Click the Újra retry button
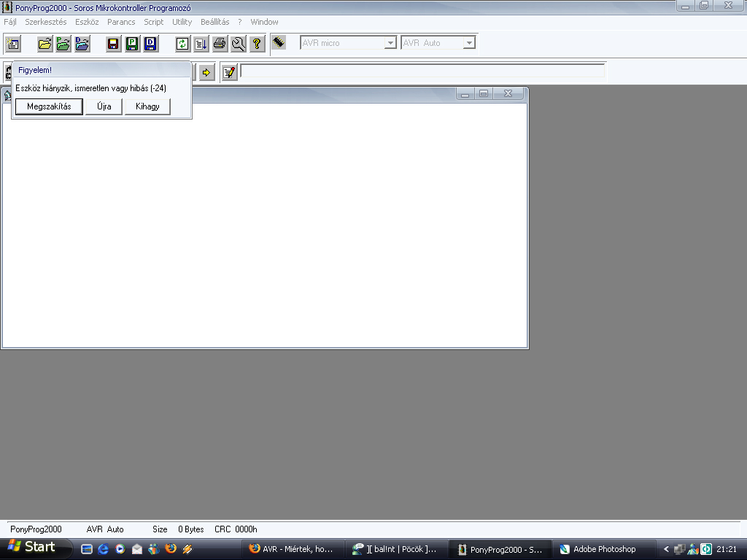747x560 pixels. (x=104, y=106)
